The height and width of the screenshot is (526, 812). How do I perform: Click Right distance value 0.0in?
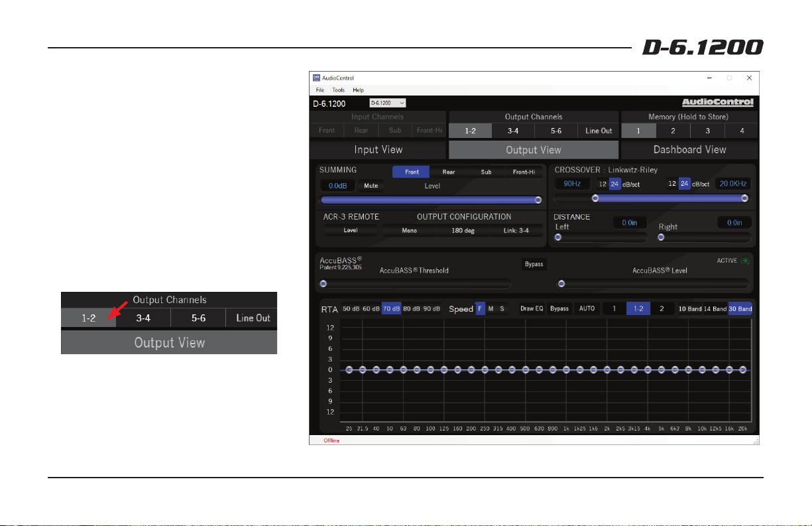[x=734, y=223]
